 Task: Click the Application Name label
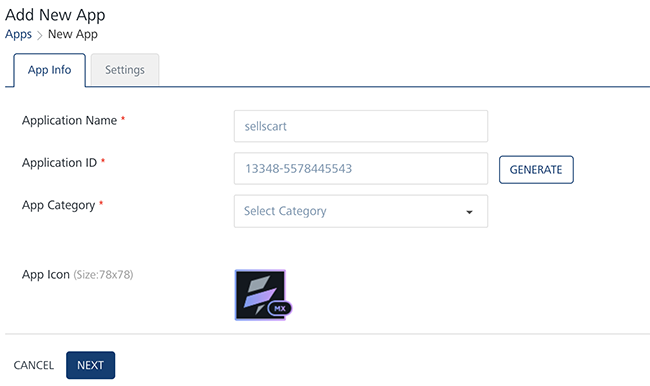coord(69,120)
